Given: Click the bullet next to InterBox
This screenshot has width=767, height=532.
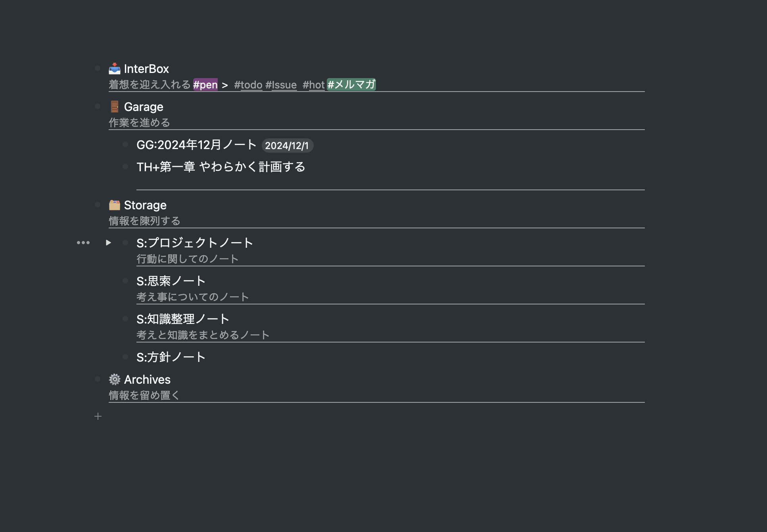Looking at the screenshot, I should coord(98,68).
